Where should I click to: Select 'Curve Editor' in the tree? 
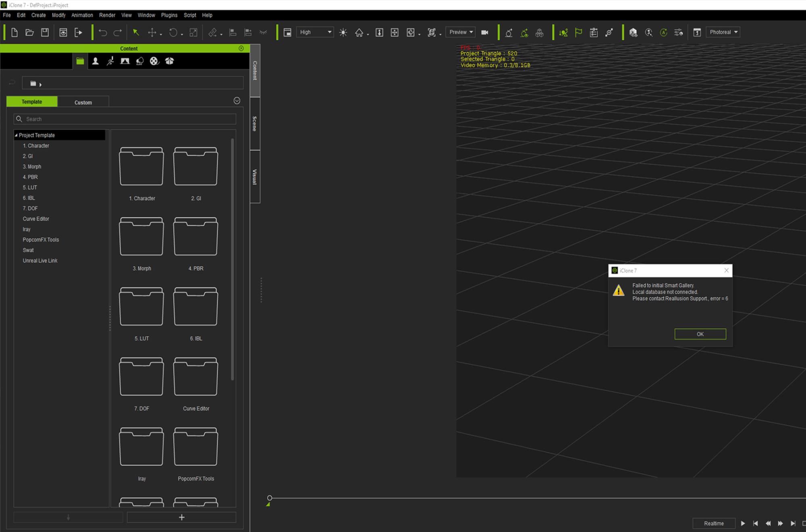pyautogui.click(x=36, y=219)
